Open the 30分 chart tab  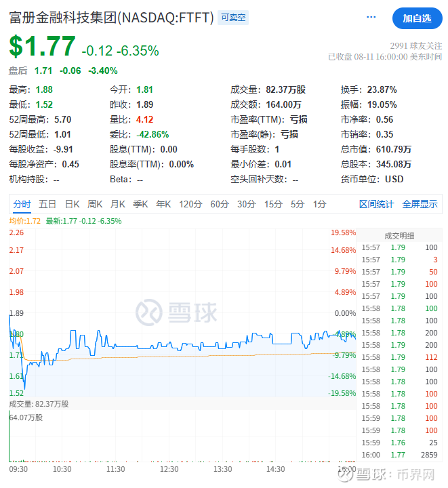click(x=247, y=204)
